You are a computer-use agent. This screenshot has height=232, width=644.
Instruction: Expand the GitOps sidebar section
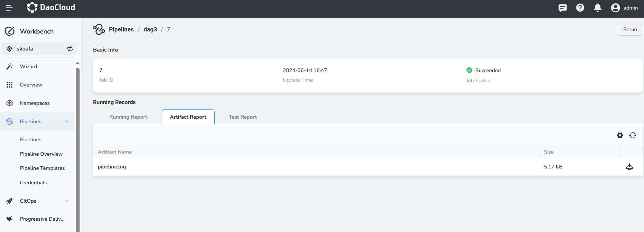(x=66, y=201)
